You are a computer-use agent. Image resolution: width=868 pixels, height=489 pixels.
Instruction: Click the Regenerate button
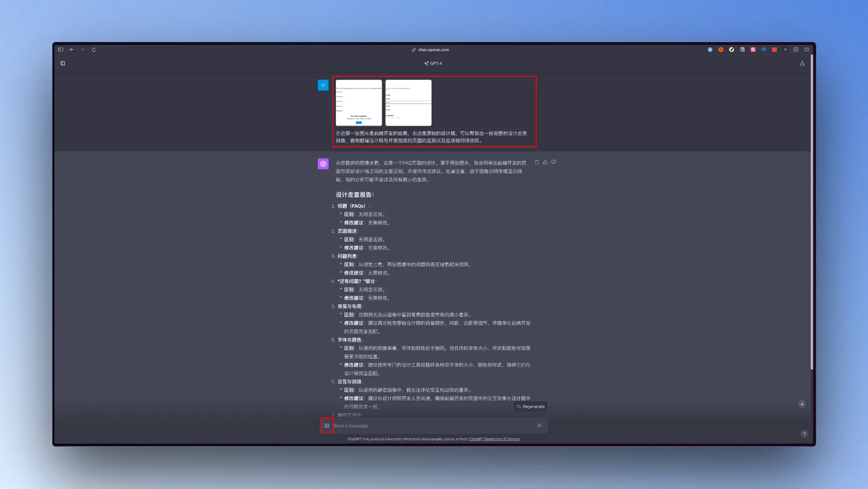(531, 406)
